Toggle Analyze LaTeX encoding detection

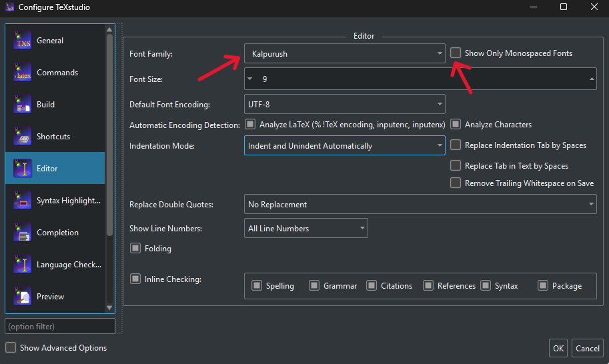point(250,124)
